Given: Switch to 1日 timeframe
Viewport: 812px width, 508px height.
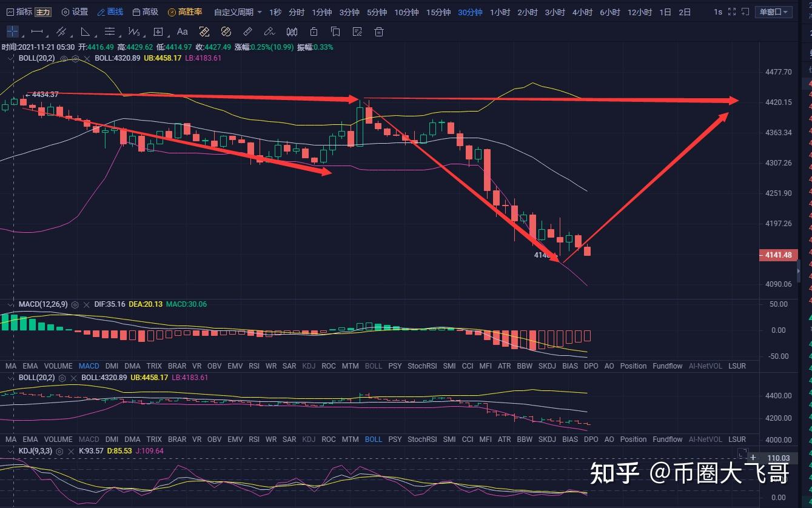Looking at the screenshot, I should tap(665, 12).
